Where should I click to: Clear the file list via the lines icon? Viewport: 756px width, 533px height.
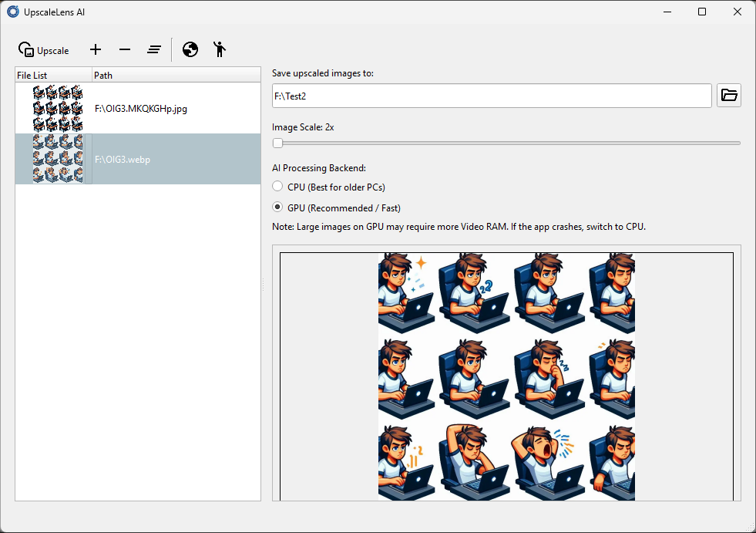(x=154, y=49)
